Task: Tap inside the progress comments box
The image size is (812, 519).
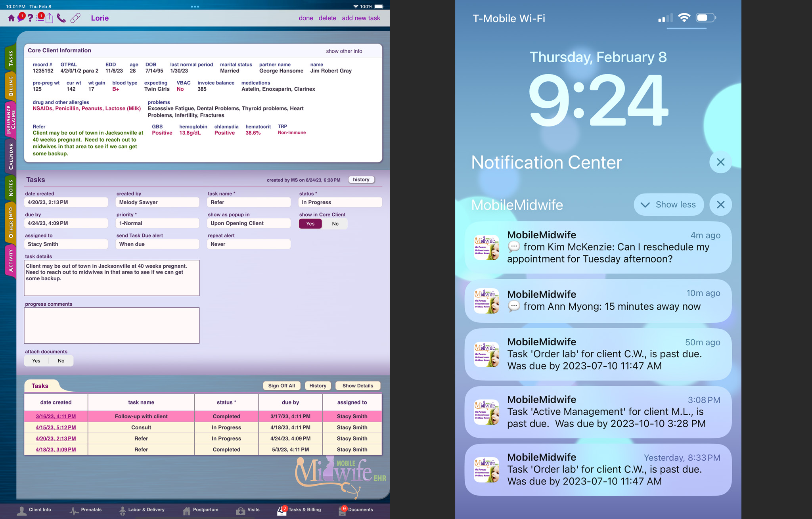Action: pyautogui.click(x=112, y=326)
